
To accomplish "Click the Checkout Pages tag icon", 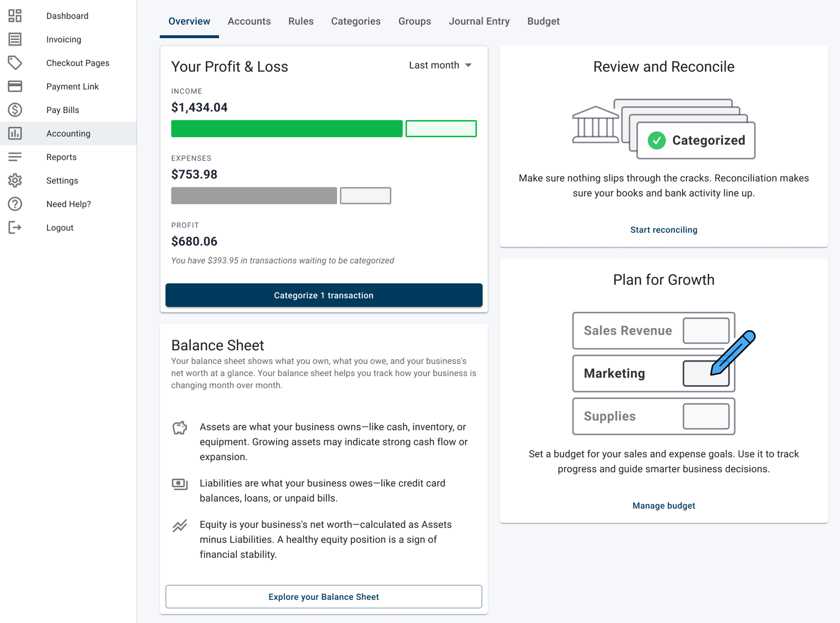I will click(15, 63).
